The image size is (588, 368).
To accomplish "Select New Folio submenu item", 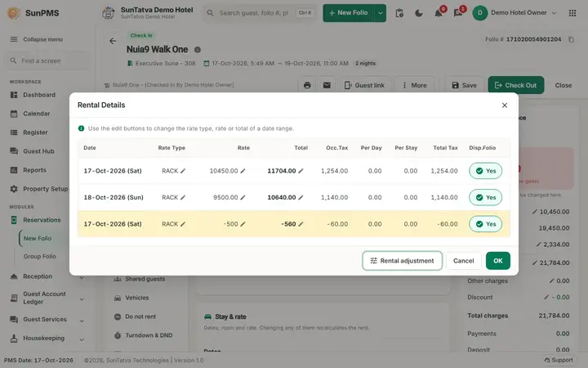I will 38,239.
